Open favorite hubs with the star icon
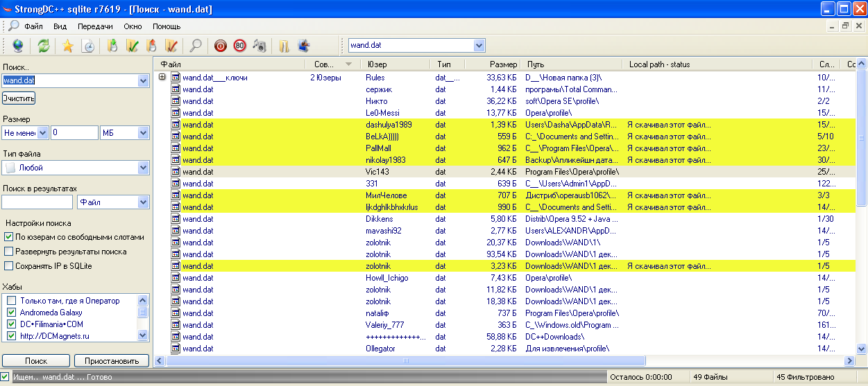 [67, 46]
